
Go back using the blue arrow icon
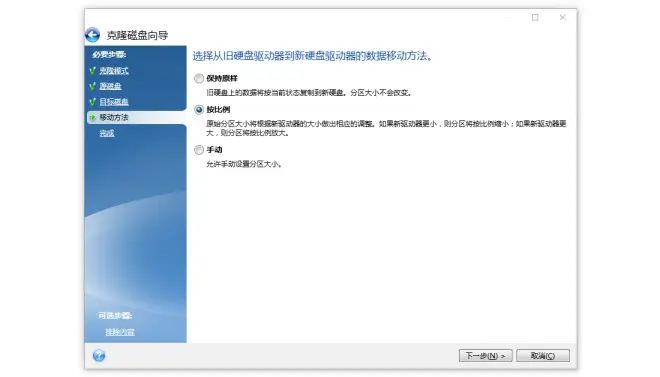[93, 35]
